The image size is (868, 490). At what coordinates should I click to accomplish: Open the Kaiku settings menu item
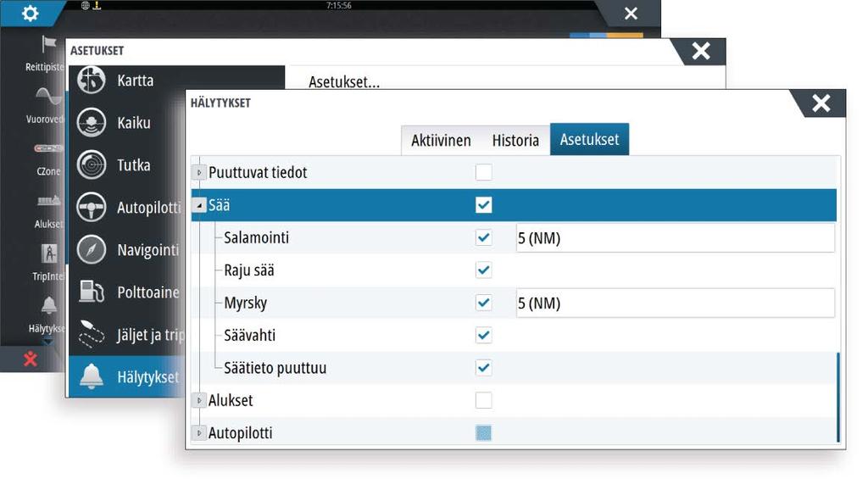[133, 122]
